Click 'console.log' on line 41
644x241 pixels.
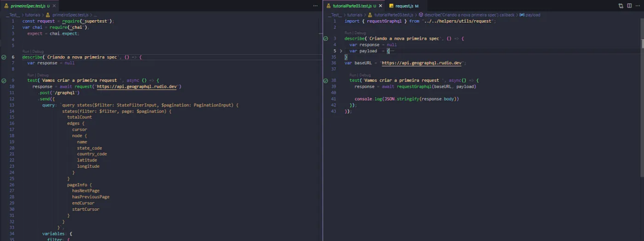tap(368, 99)
